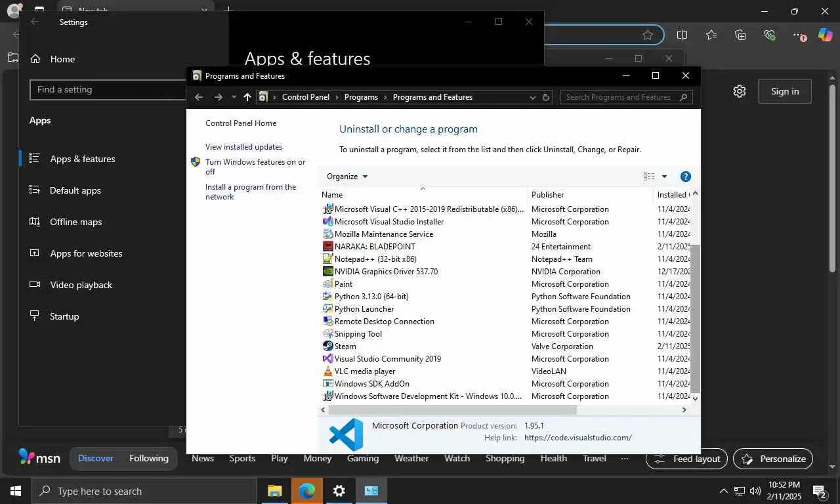Select the Paint program icon
The width and height of the screenshot is (840, 504).
328,284
